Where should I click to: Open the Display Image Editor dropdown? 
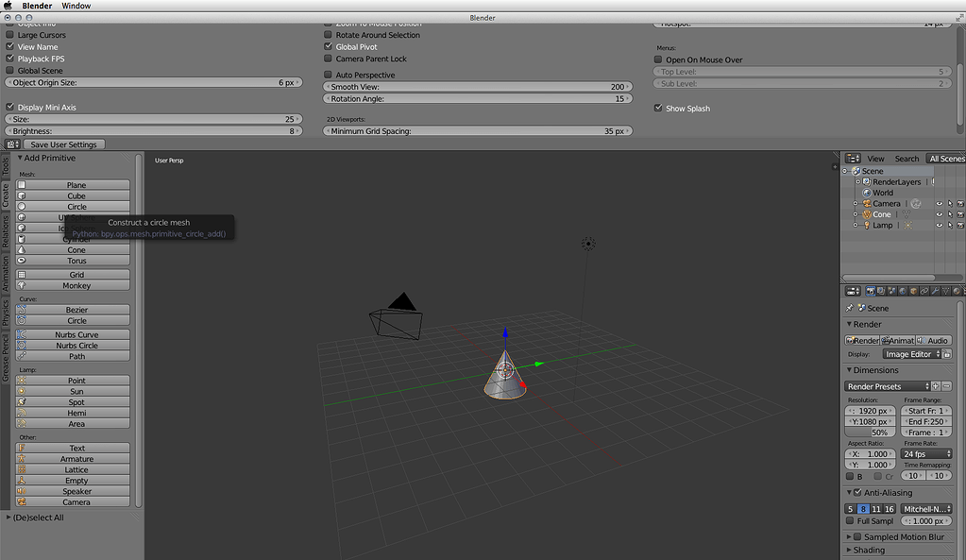coord(912,354)
